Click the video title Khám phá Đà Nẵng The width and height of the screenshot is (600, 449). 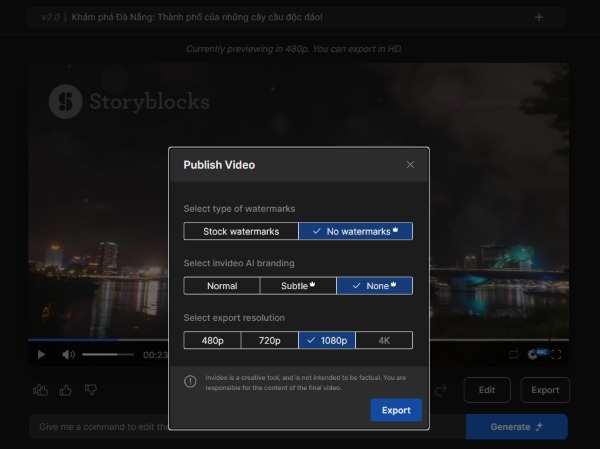click(197, 17)
